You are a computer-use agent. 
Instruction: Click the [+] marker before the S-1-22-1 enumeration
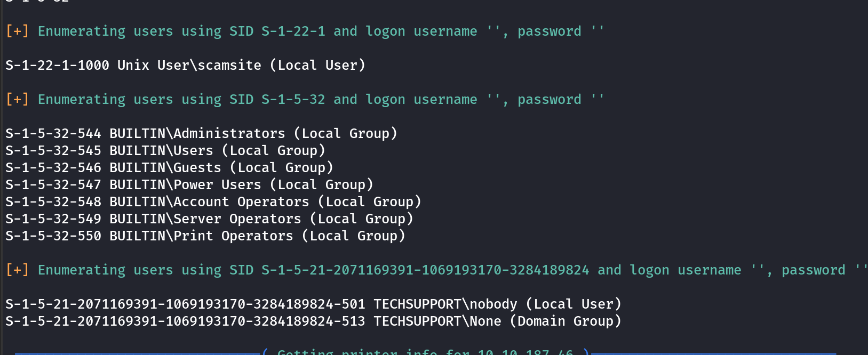point(17,31)
